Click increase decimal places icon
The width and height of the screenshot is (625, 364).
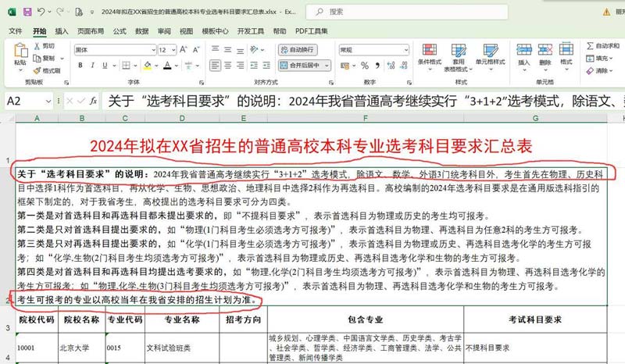pyautogui.click(x=391, y=66)
